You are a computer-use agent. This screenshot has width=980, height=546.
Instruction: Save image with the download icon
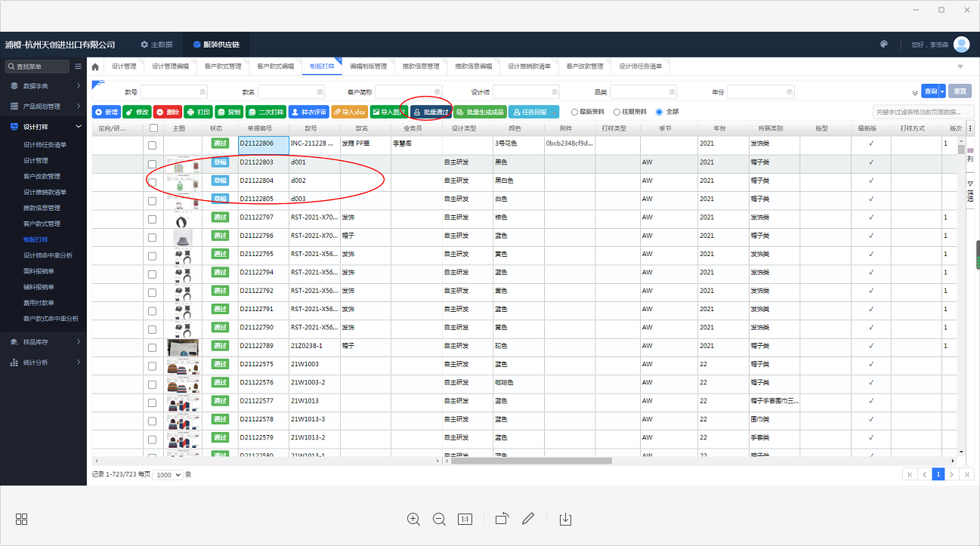(566, 519)
